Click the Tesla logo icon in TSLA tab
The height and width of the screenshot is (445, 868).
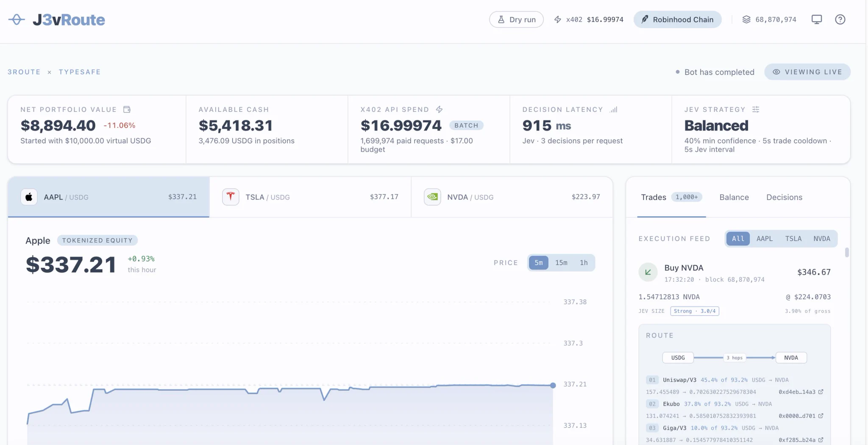(x=231, y=197)
